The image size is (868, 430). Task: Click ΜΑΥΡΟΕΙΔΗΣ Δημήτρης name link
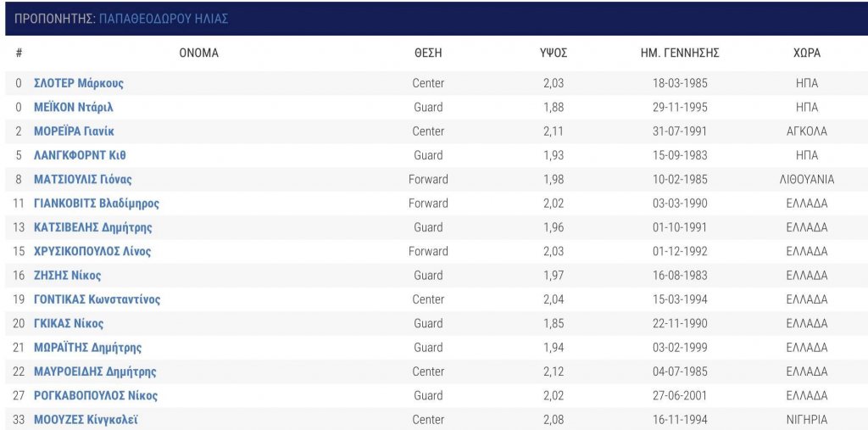pyautogui.click(x=95, y=371)
